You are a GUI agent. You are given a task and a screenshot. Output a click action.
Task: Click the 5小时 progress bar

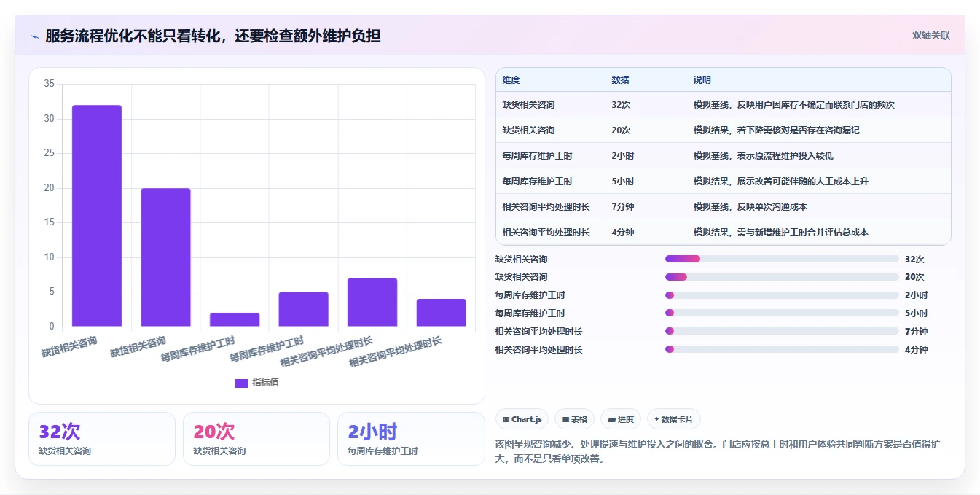pyautogui.click(x=782, y=313)
